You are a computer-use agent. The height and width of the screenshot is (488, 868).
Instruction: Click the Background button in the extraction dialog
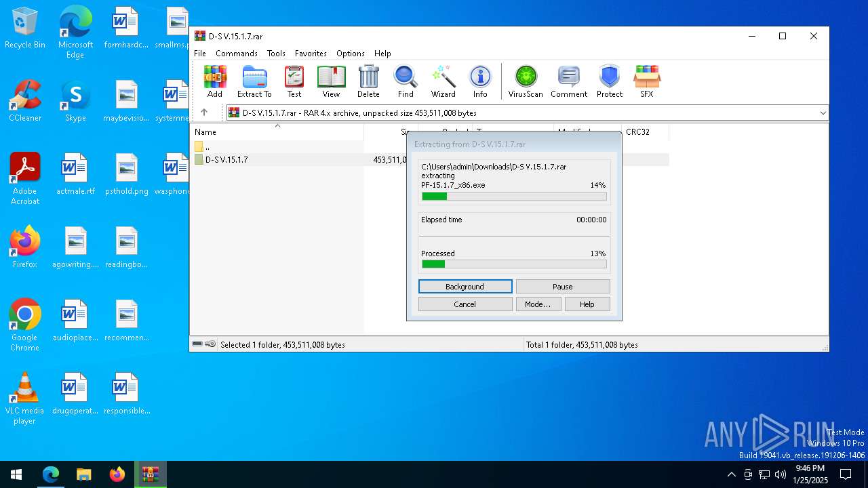click(x=465, y=287)
